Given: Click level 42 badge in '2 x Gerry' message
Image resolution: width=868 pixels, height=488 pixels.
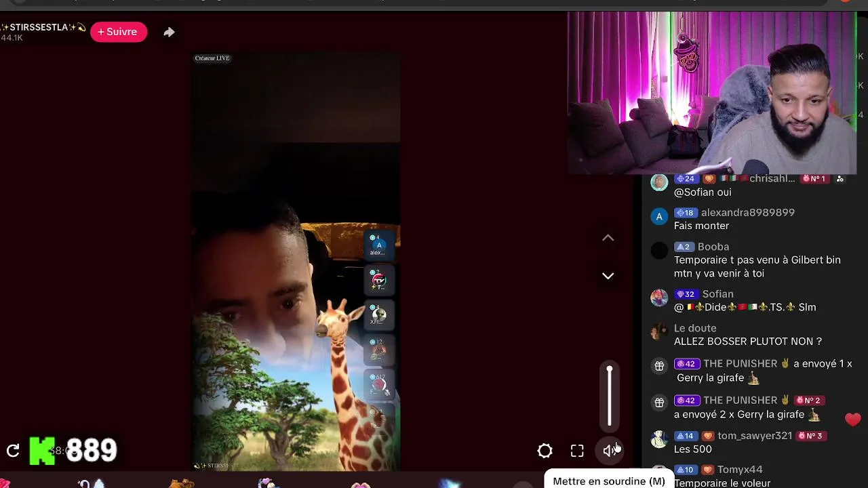Looking at the screenshot, I should pyautogui.click(x=686, y=401).
